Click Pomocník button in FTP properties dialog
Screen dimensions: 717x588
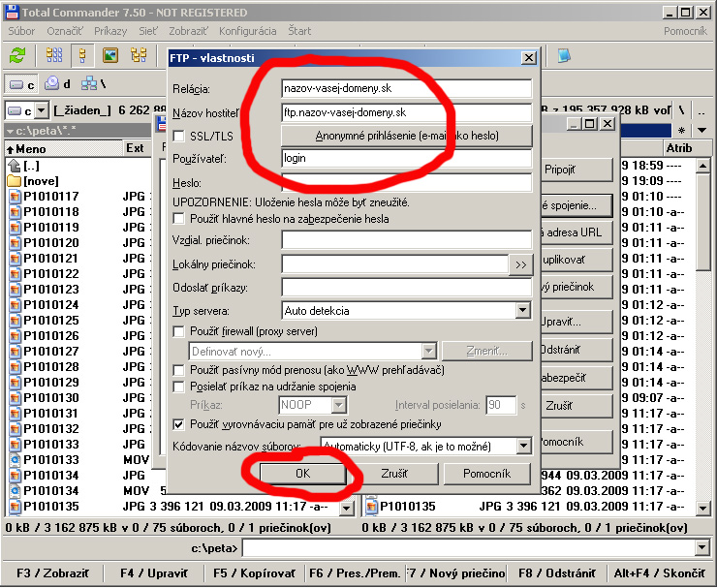pos(487,474)
